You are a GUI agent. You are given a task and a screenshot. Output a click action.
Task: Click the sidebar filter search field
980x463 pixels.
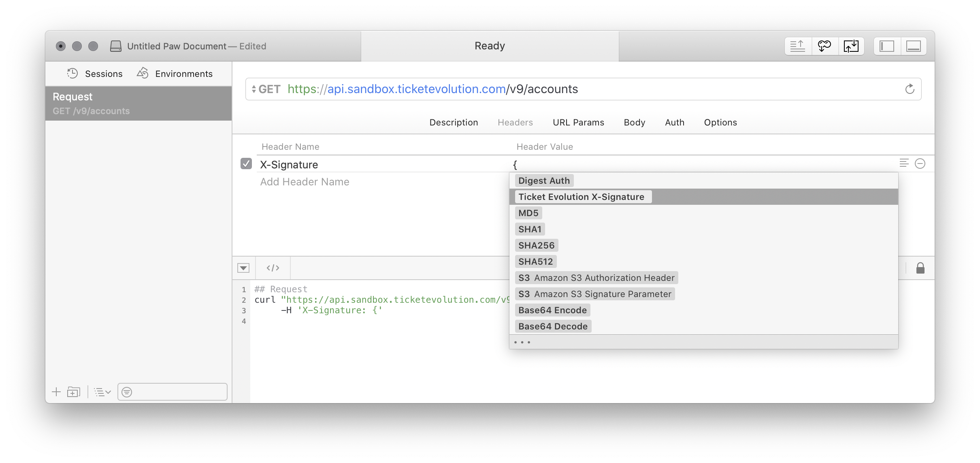178,392
